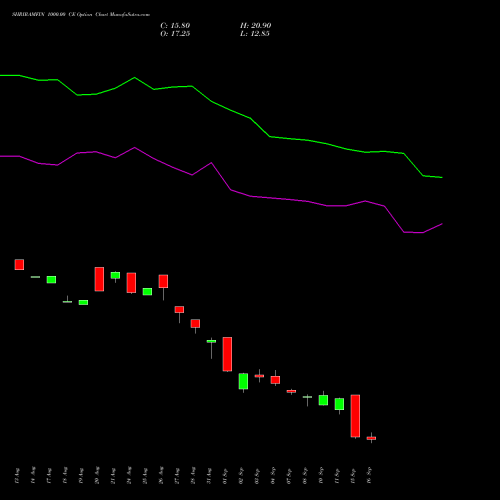Click the low value L: 12.85

click(x=255, y=34)
